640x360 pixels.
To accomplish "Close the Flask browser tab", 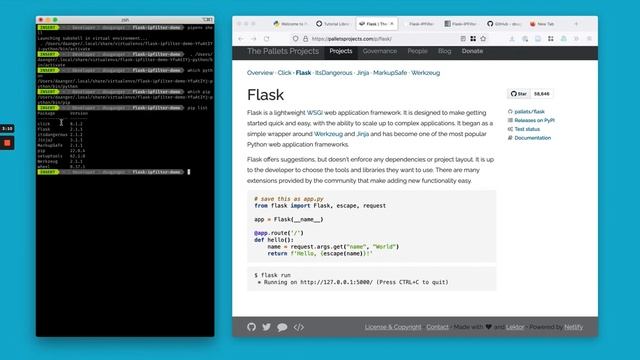I will click(x=392, y=24).
